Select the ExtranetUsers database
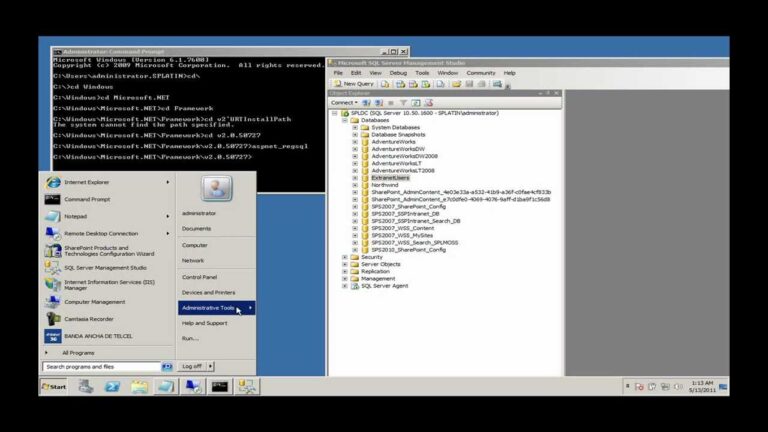The image size is (768, 432). pyautogui.click(x=390, y=178)
